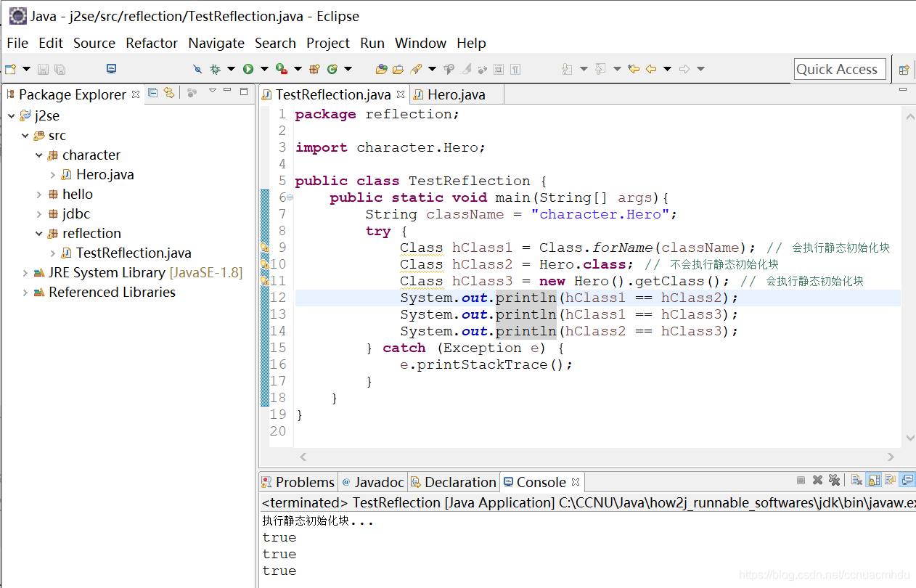Viewport: 916px width, 588px height.
Task: Click the Debug bug icon
Action: [216, 69]
